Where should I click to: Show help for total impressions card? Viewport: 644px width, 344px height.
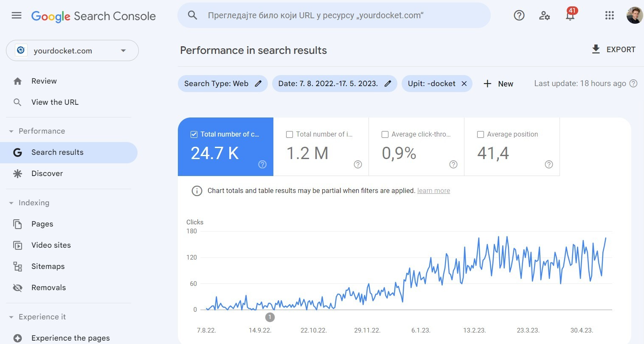pyautogui.click(x=358, y=165)
